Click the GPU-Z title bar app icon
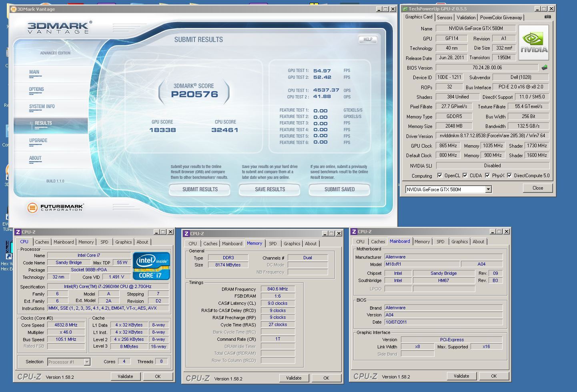Viewport: 577px width, 392px height. (x=405, y=8)
